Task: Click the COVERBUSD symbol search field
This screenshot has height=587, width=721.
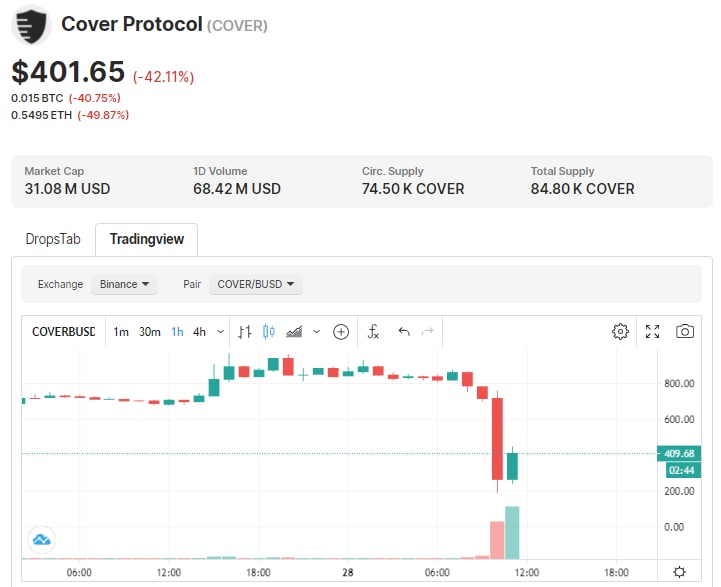Action: (64, 332)
